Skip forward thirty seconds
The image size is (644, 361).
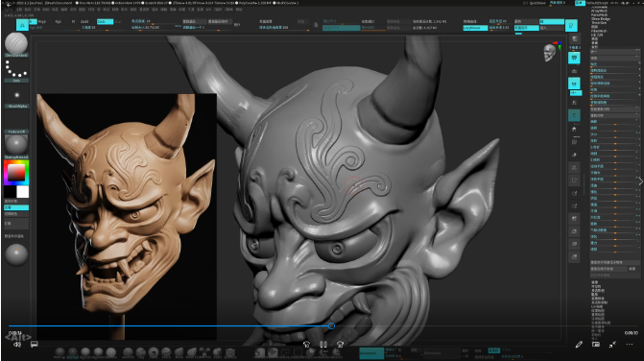point(340,344)
